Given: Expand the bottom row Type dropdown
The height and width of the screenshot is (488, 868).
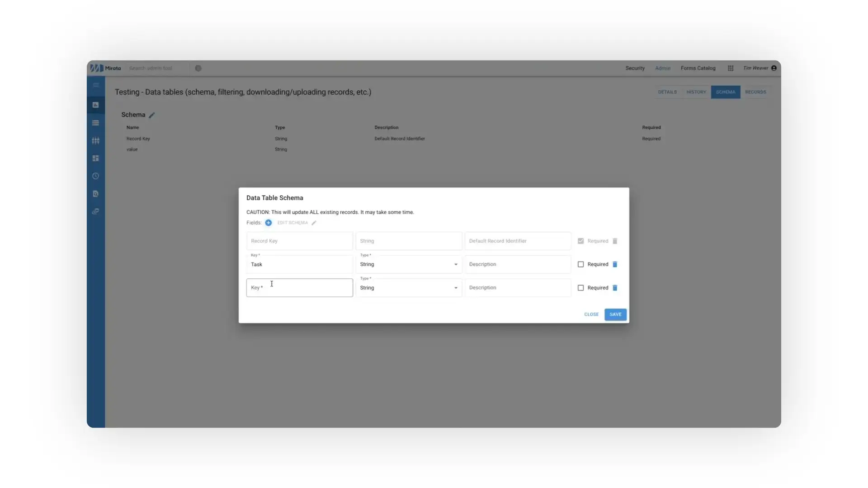Looking at the screenshot, I should [455, 288].
